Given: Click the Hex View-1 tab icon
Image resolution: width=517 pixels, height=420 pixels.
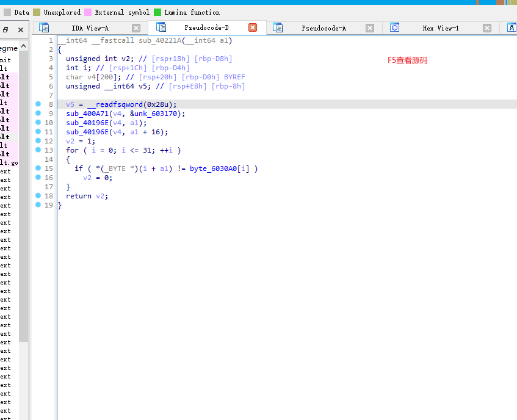Looking at the screenshot, I should (395, 27).
